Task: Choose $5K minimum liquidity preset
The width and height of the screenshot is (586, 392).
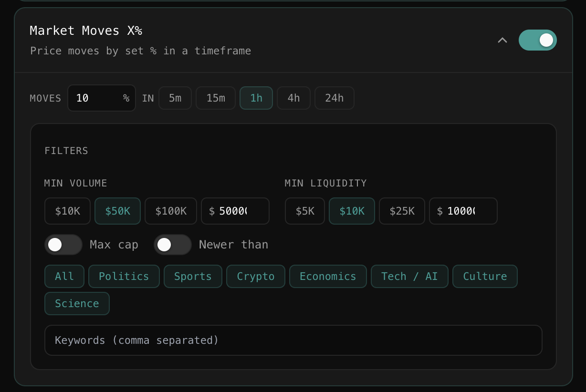Action: [x=305, y=211]
